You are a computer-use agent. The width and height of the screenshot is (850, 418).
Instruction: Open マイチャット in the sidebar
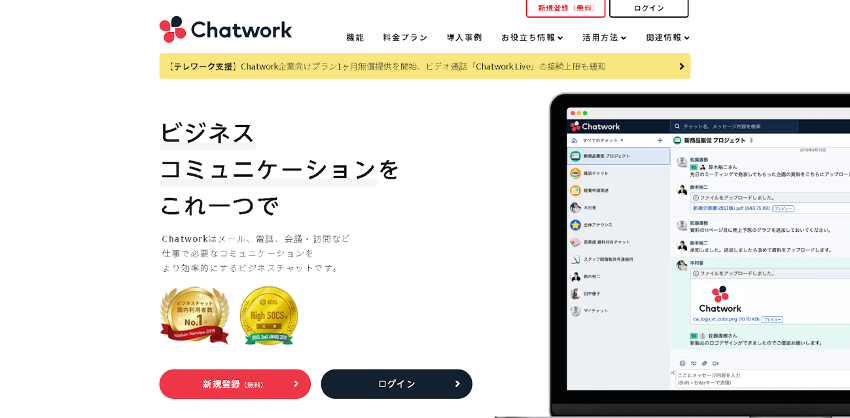pos(619,311)
